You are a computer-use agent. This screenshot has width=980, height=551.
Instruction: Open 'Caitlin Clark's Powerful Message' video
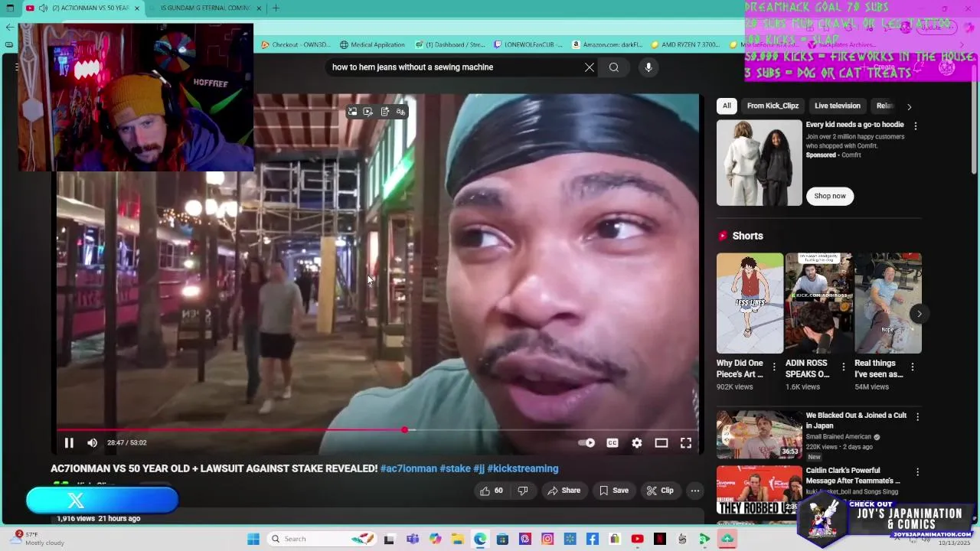pos(853,475)
